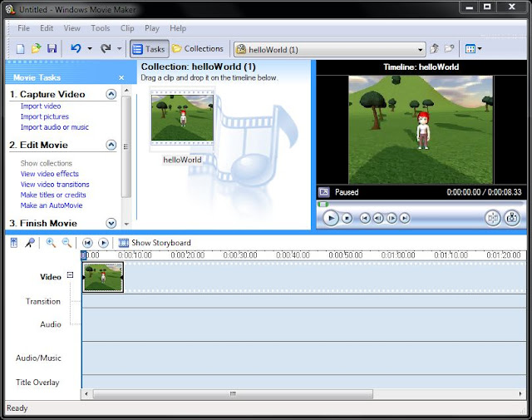Collapse the Video track expander

(x=70, y=275)
